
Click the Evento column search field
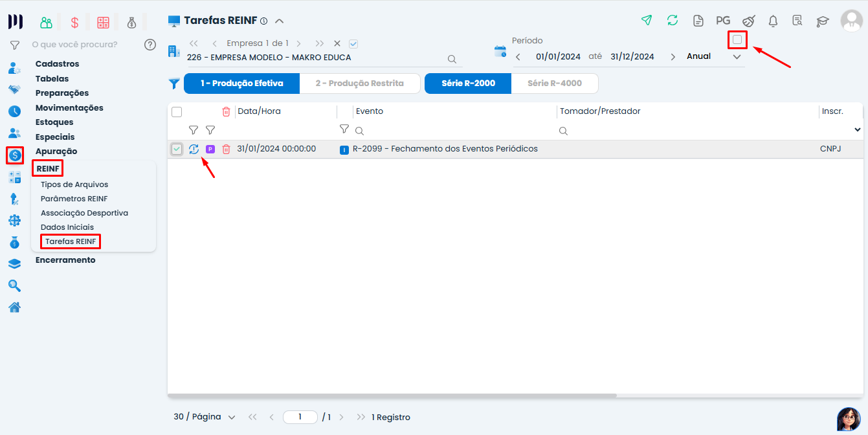tap(453, 131)
